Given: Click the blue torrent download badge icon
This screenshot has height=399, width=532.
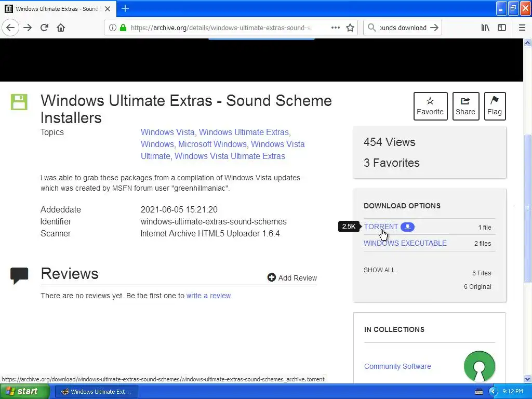Looking at the screenshot, I should pos(407,227).
